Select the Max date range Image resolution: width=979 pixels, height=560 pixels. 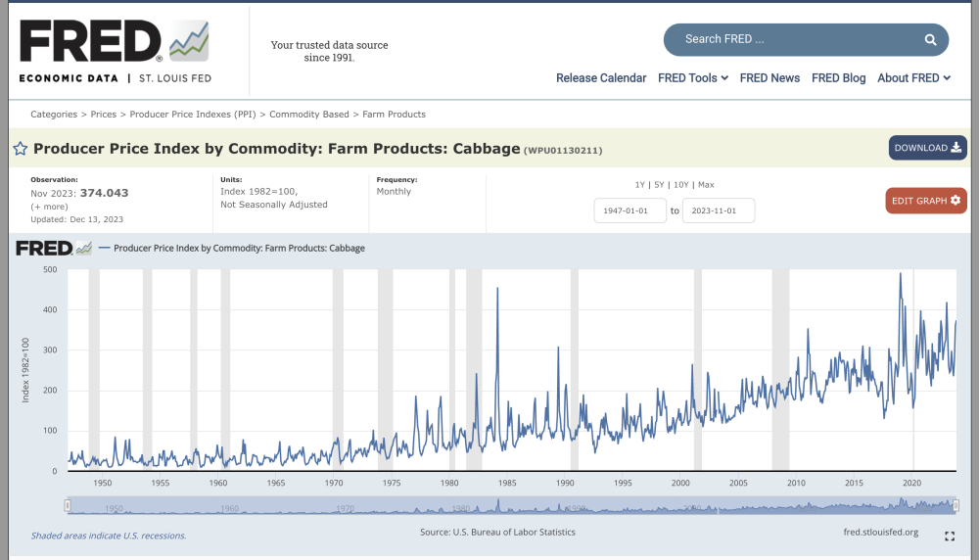(x=705, y=185)
